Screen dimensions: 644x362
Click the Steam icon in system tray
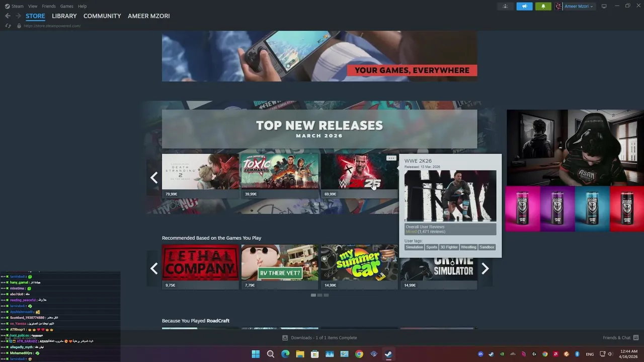click(491, 354)
